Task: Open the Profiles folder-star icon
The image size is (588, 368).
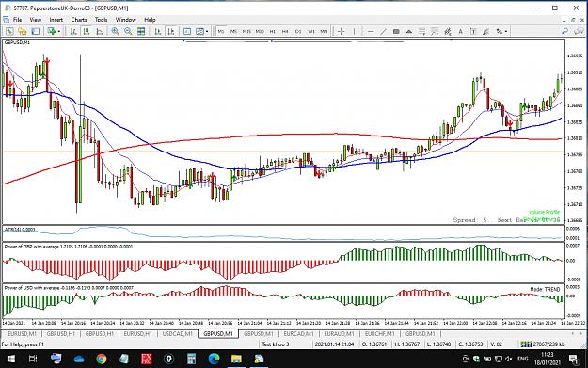Action: (x=23, y=31)
